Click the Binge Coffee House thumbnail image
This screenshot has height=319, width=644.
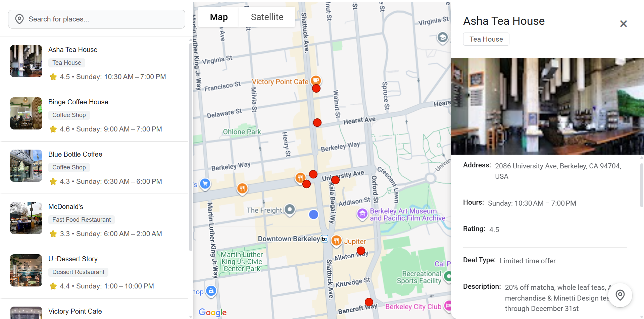(26, 113)
